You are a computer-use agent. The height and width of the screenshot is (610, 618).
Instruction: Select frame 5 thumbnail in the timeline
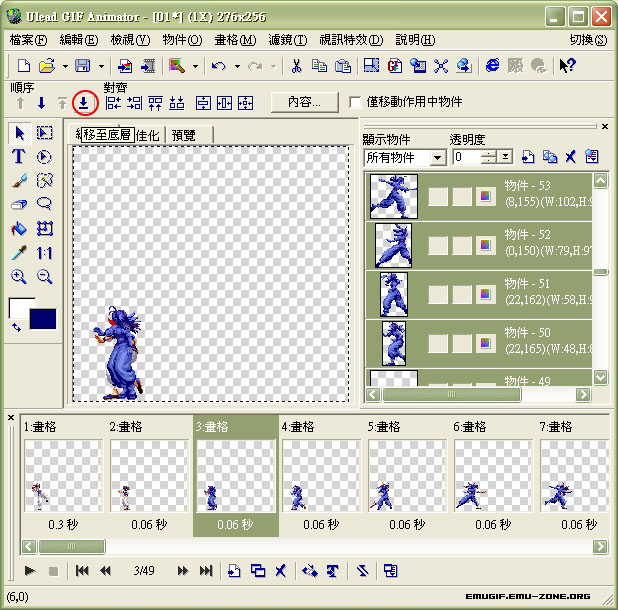click(407, 476)
